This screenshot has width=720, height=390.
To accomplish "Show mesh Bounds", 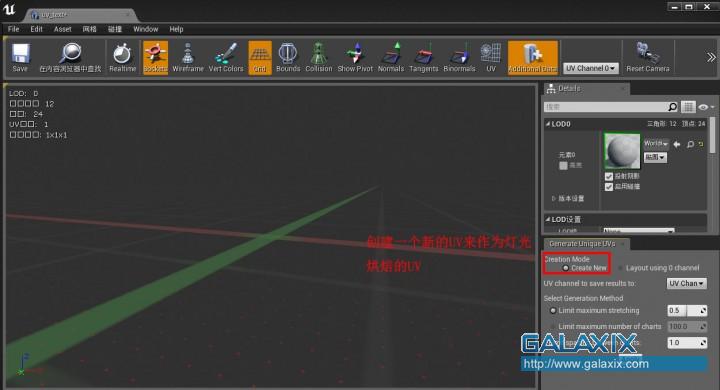I will tap(288, 57).
